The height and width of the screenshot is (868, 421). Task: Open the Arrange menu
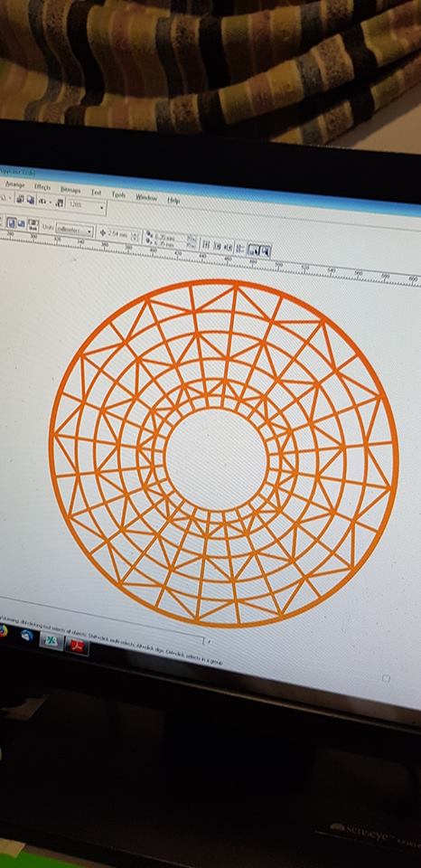pyautogui.click(x=15, y=184)
